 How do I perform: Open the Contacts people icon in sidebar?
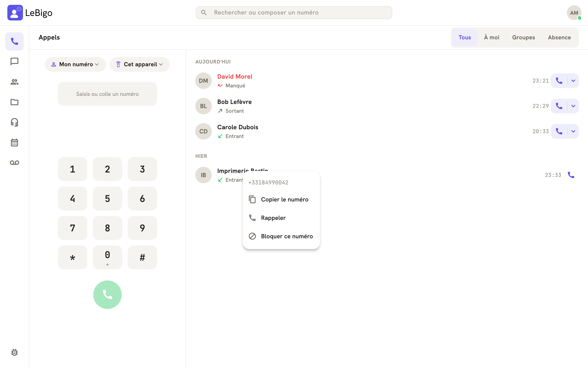(14, 82)
